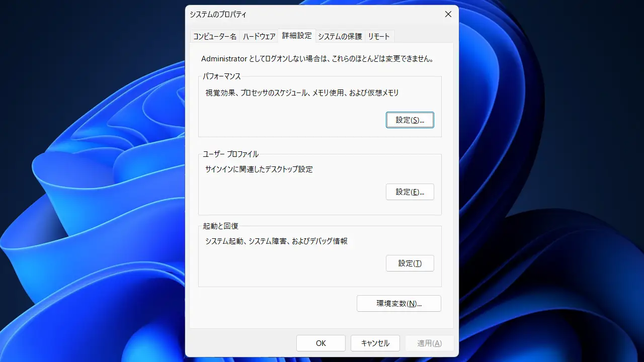Confirm the dialog with OK
The height and width of the screenshot is (362, 644).
pos(321,343)
